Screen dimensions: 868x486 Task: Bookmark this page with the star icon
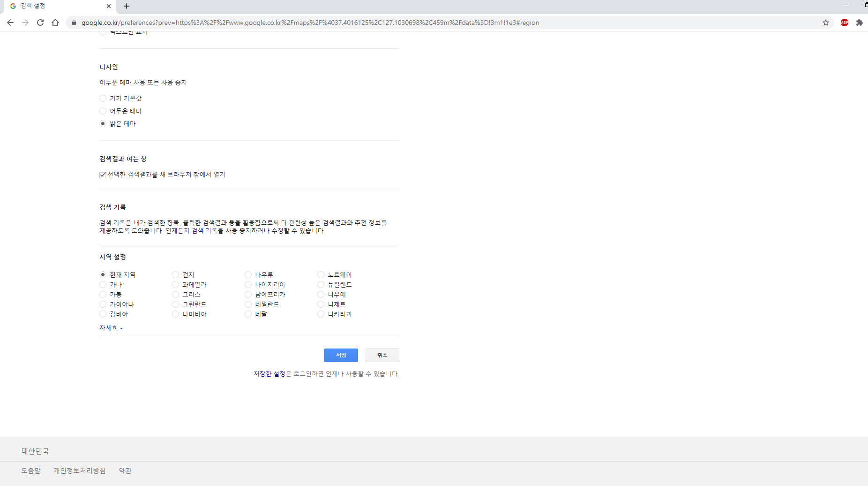click(x=826, y=23)
